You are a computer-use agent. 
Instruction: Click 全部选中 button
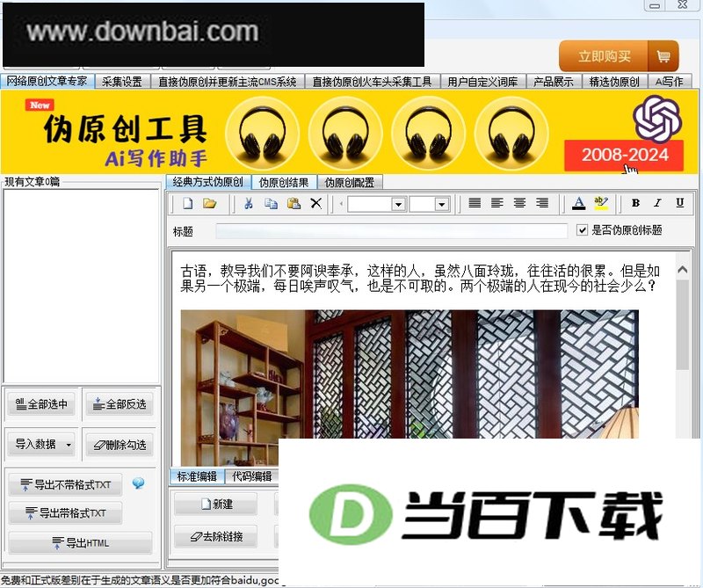41,404
